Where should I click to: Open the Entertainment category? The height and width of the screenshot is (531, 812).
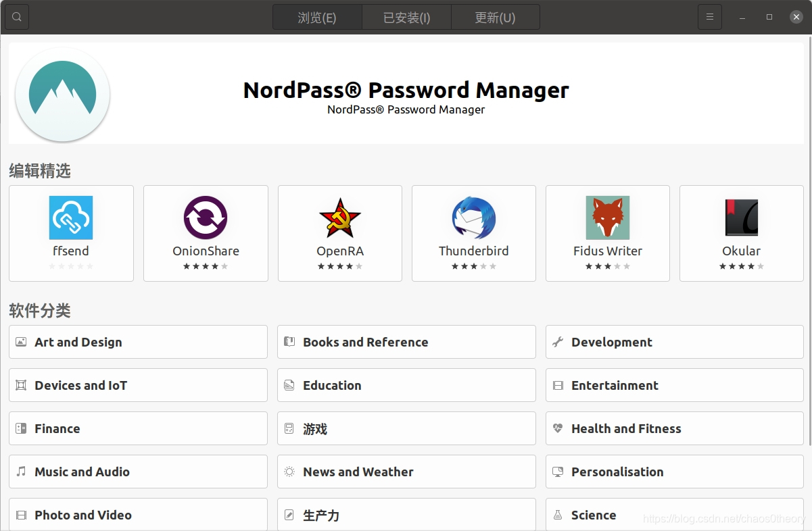(675, 385)
